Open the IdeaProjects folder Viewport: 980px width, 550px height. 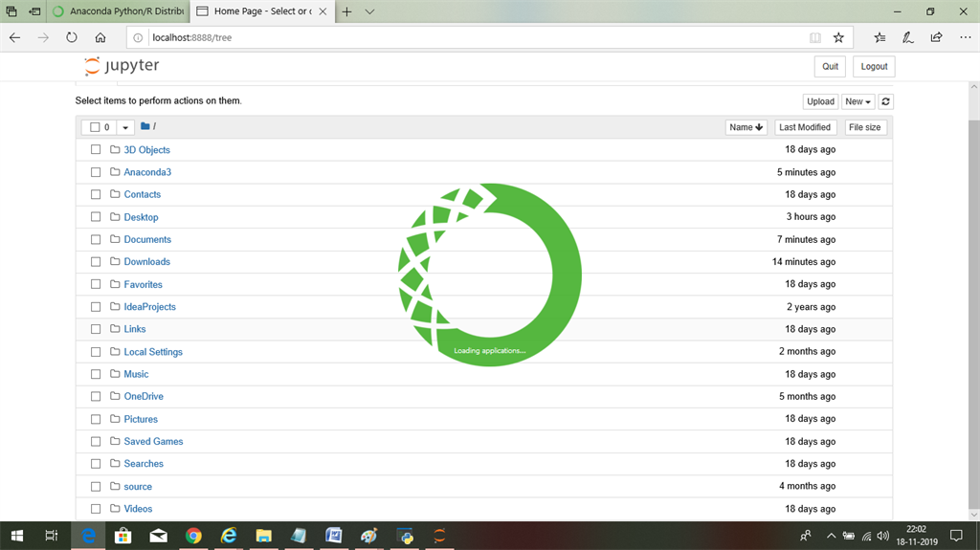tap(150, 307)
